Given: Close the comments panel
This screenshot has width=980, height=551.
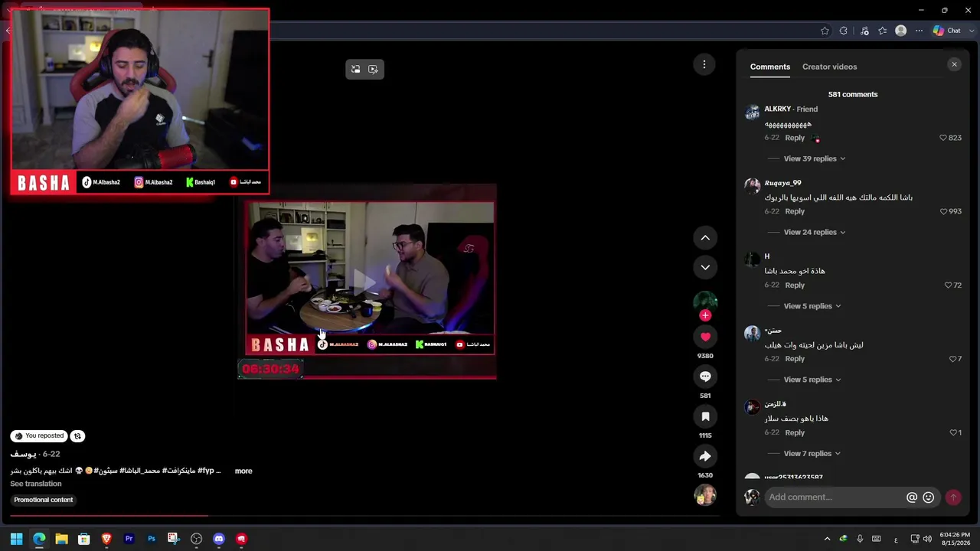Looking at the screenshot, I should coord(954,64).
